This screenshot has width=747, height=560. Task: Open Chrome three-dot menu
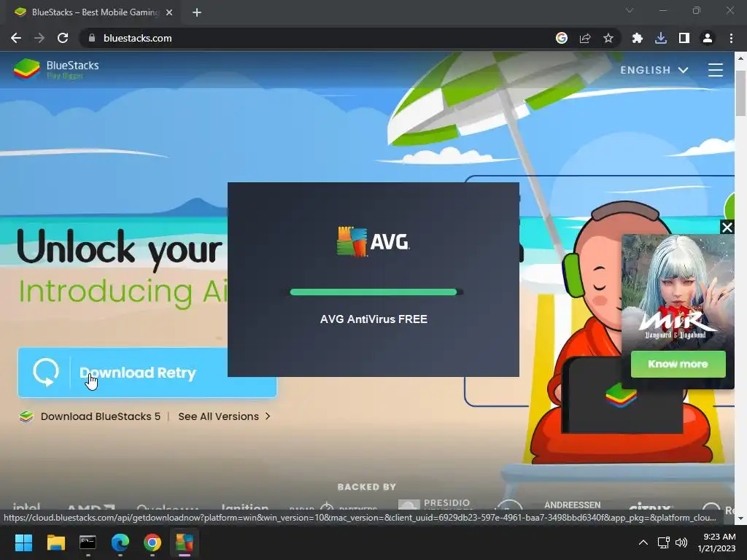tap(731, 38)
